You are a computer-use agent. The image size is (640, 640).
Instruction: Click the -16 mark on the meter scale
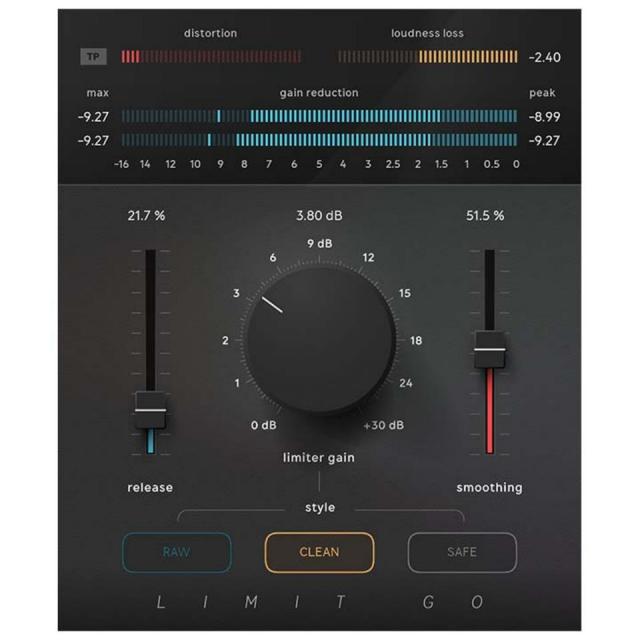pyautogui.click(x=121, y=164)
